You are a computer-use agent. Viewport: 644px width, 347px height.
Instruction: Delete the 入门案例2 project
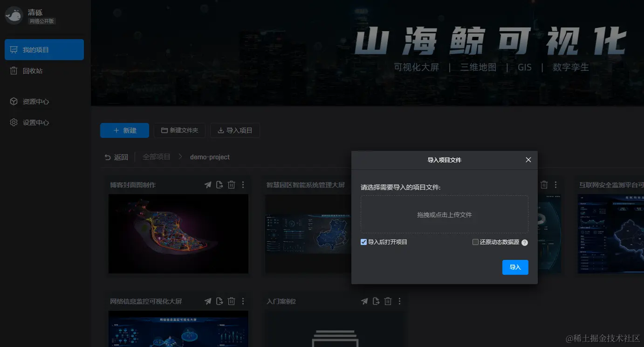click(x=388, y=301)
